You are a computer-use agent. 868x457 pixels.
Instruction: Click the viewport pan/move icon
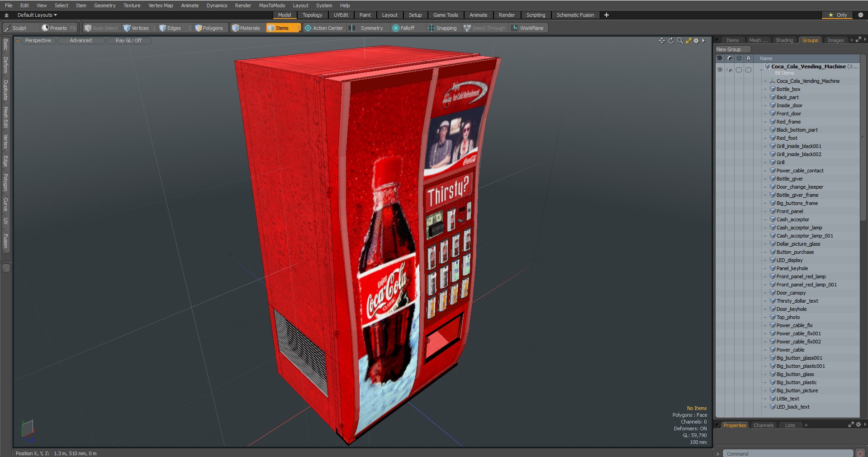(662, 41)
